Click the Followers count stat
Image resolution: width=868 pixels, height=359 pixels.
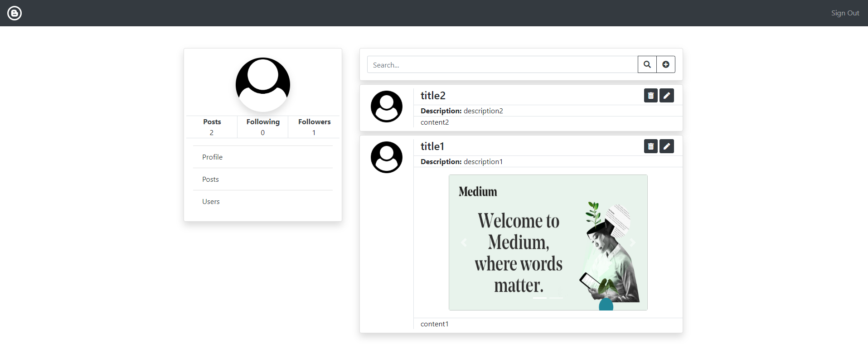tap(314, 127)
